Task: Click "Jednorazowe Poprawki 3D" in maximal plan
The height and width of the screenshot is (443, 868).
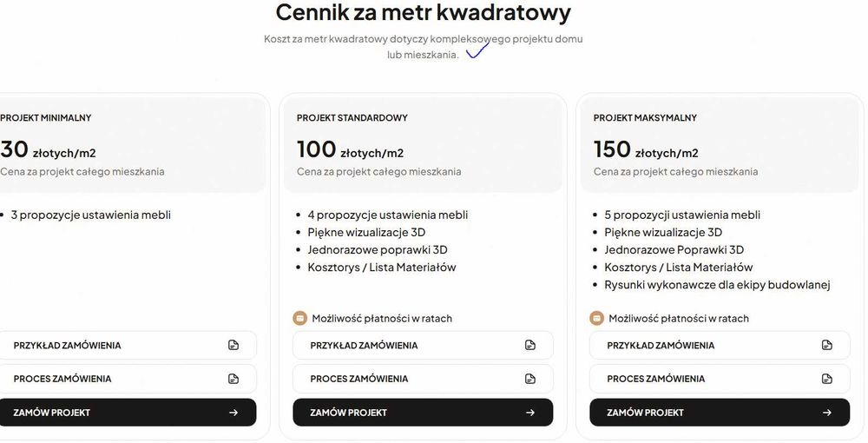Action: pyautogui.click(x=674, y=250)
